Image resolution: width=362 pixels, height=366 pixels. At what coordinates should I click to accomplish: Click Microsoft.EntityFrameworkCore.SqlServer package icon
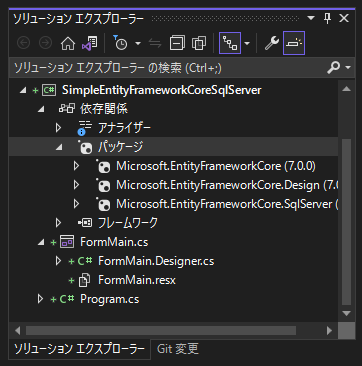pos(103,204)
